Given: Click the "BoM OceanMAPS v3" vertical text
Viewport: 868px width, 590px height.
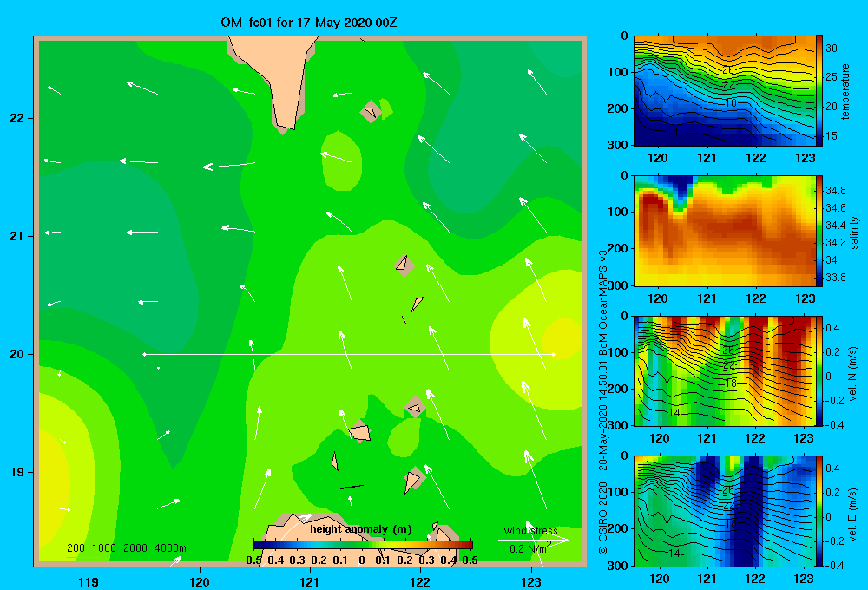Looking at the screenshot, I should click(603, 302).
